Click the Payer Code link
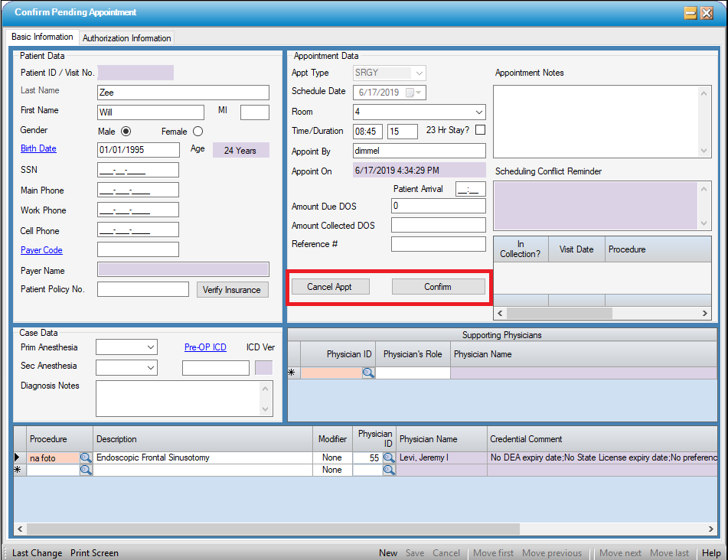The image size is (728, 560). (x=41, y=250)
